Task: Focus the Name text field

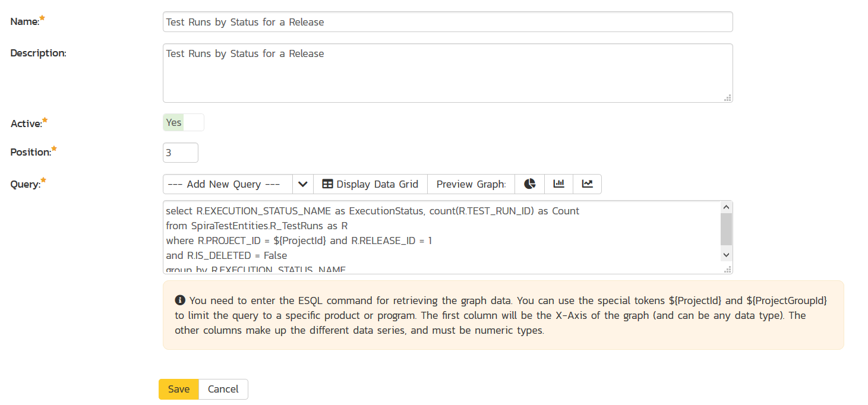Action: click(447, 22)
